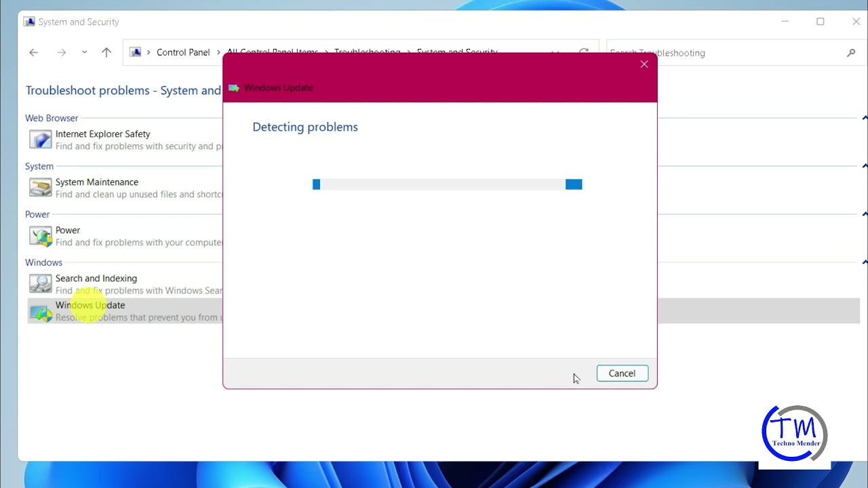Click the System and Security window icon
This screenshot has width=868, height=488.
coord(29,22)
